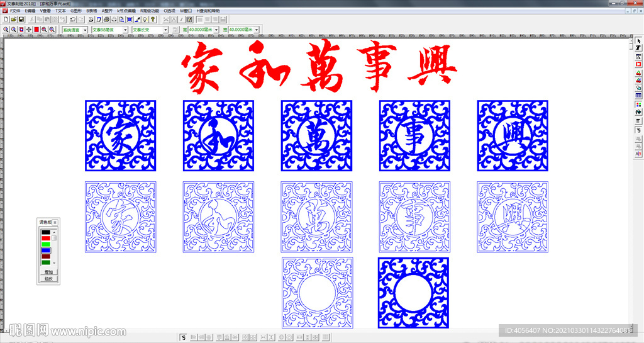Viewport: 644px width, 343px height.
Task: Expand the 文泰98简体 font dropdown
Action: click(125, 30)
